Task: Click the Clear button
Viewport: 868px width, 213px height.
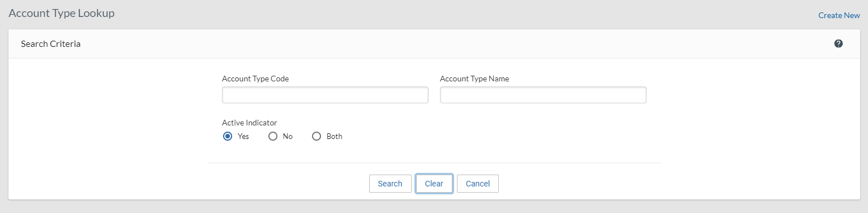Action: point(434,184)
